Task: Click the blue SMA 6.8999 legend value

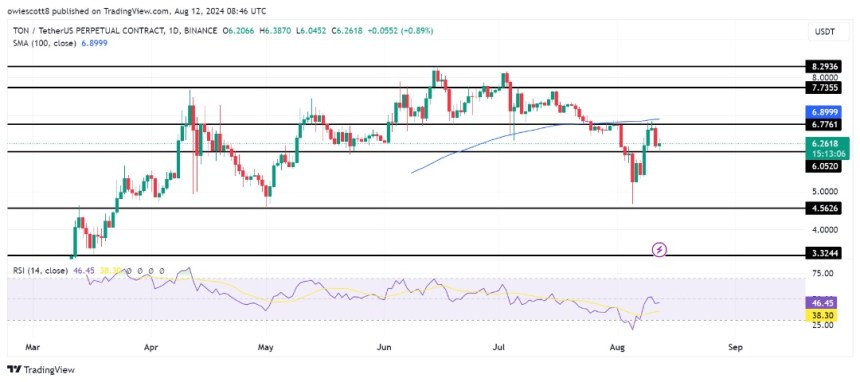Action: [93, 42]
